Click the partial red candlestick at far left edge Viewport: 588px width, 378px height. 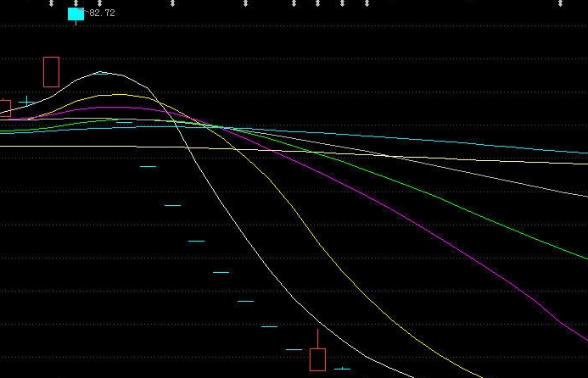tap(4, 108)
